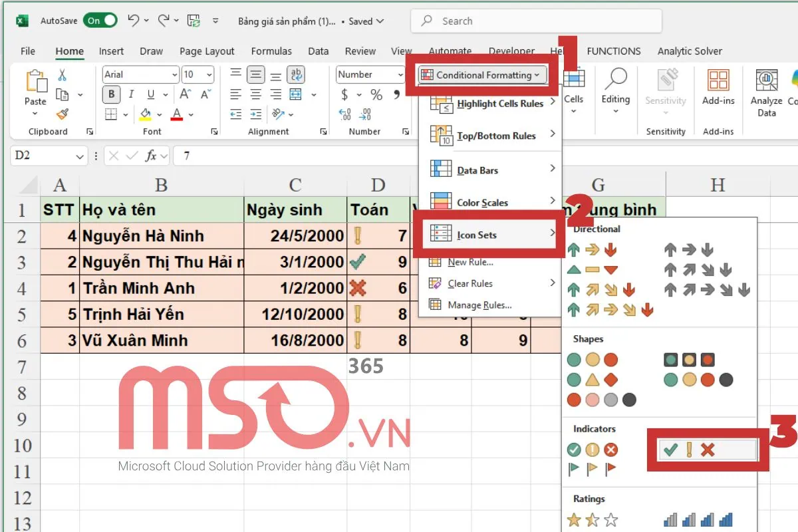Switch to the Page Layout tab
Image resolution: width=798 pixels, height=532 pixels.
point(207,51)
